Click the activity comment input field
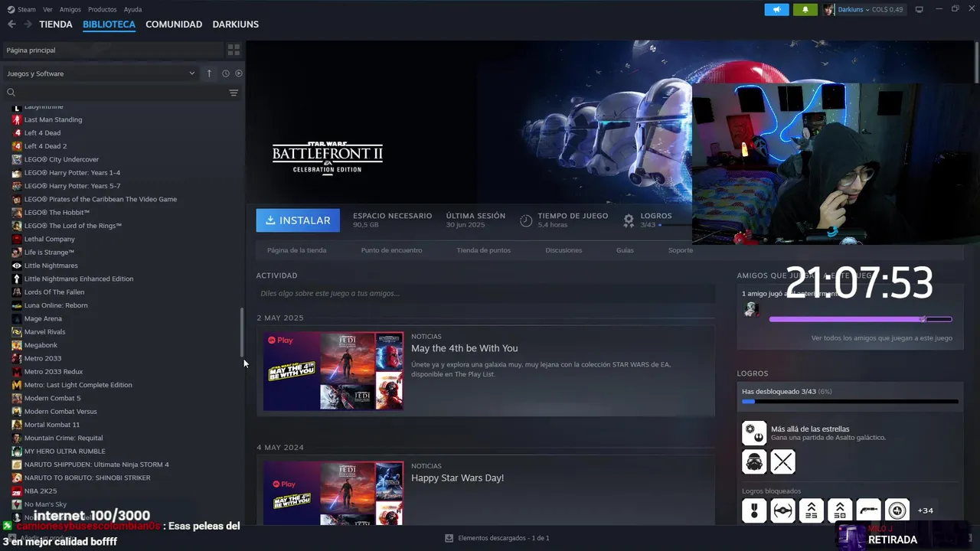980x551 pixels. click(485, 293)
